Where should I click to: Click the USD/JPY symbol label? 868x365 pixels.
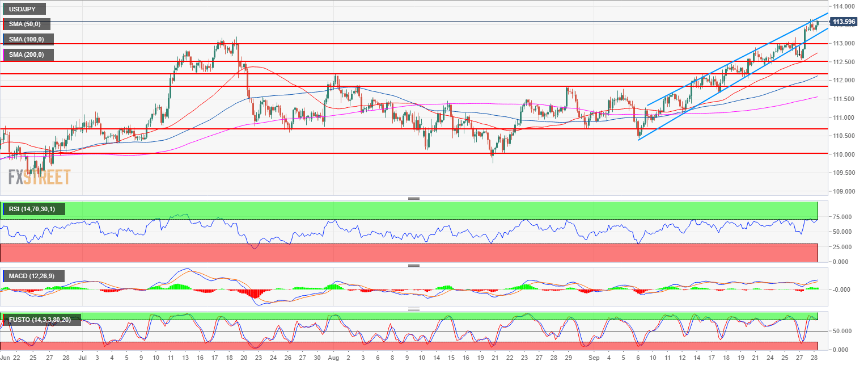point(24,9)
